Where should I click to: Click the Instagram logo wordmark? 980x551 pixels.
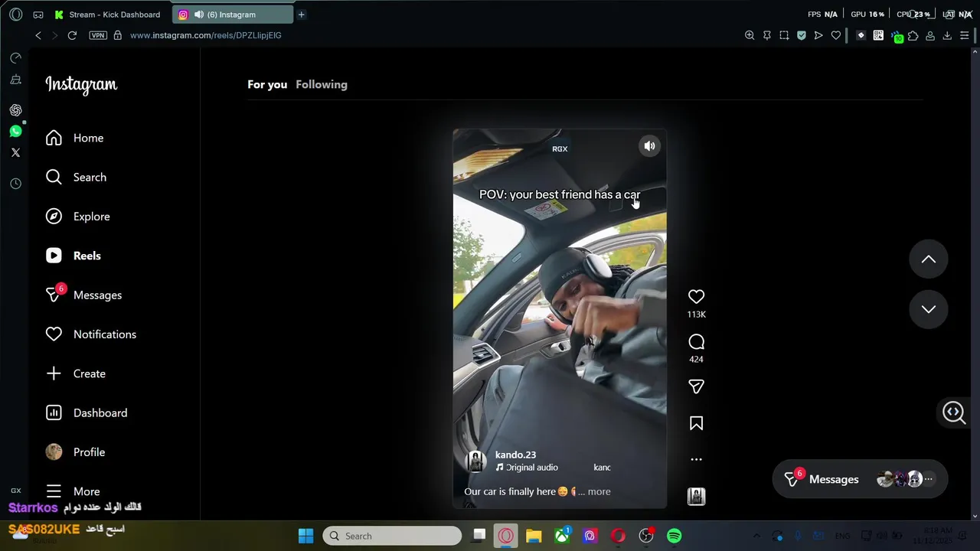coord(81,85)
